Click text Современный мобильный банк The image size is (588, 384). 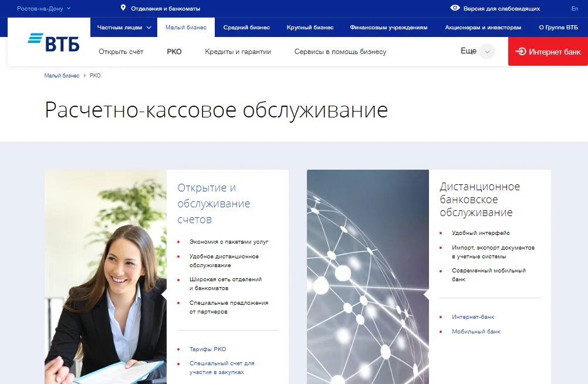[x=489, y=275]
